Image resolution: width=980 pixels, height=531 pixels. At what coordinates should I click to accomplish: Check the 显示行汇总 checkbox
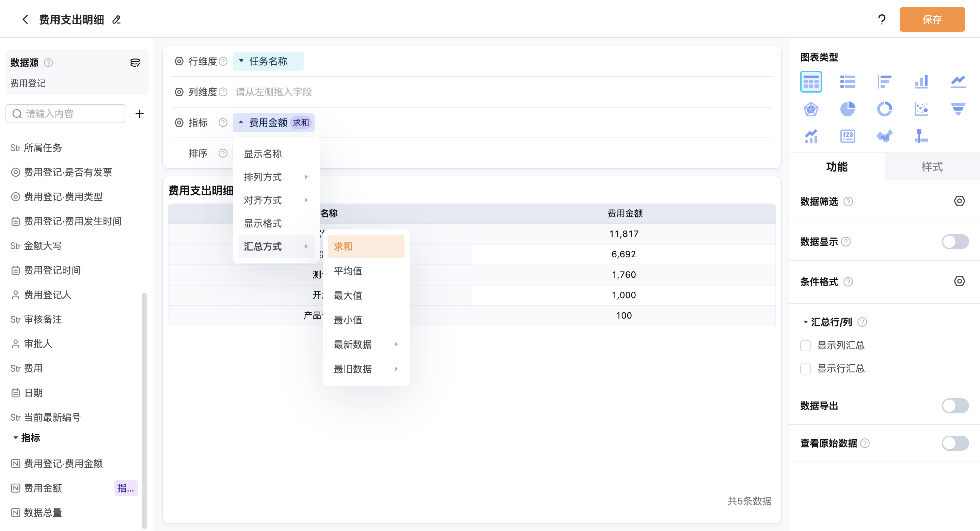(805, 369)
